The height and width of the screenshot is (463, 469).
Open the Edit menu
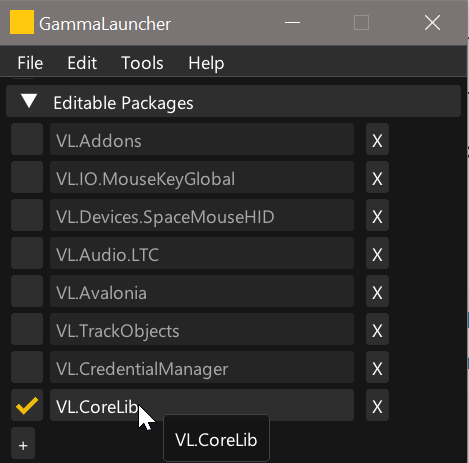tap(82, 63)
